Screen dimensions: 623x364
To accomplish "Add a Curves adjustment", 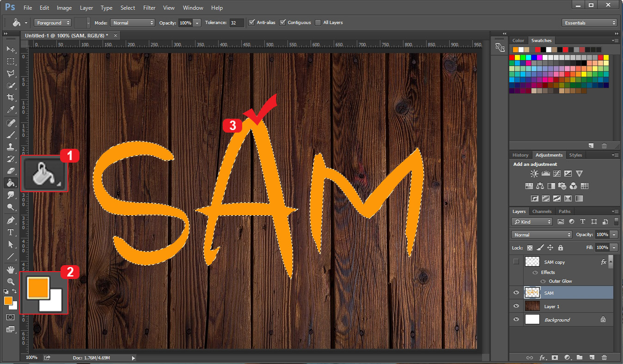I will [556, 174].
